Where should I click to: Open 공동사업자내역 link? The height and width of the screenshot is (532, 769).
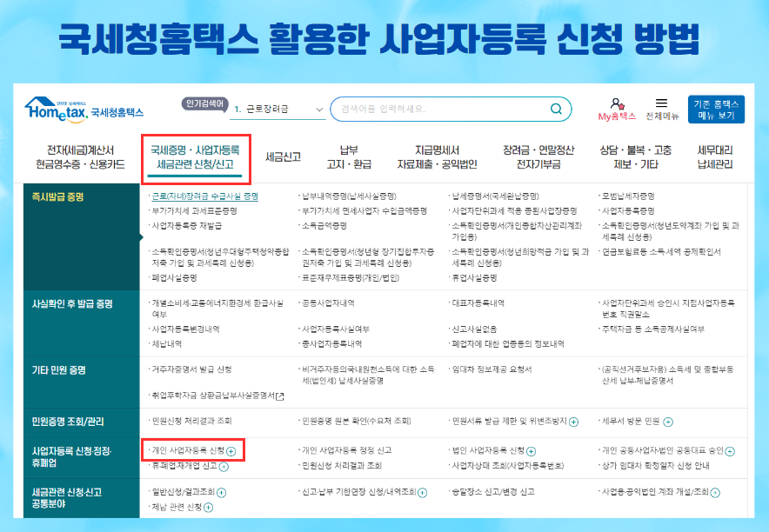[328, 303]
